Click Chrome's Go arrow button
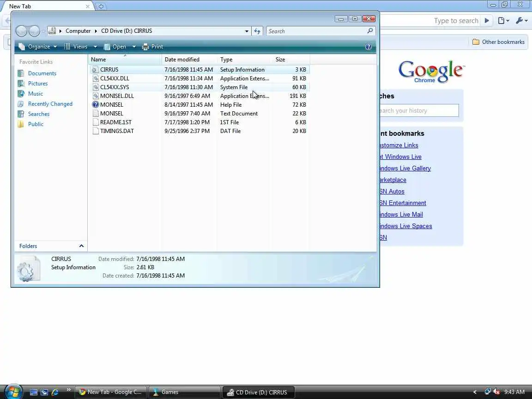The image size is (532, 399). click(x=487, y=21)
